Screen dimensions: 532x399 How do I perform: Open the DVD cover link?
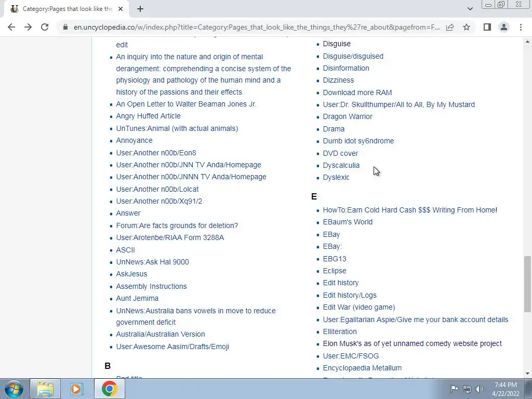[x=340, y=153]
